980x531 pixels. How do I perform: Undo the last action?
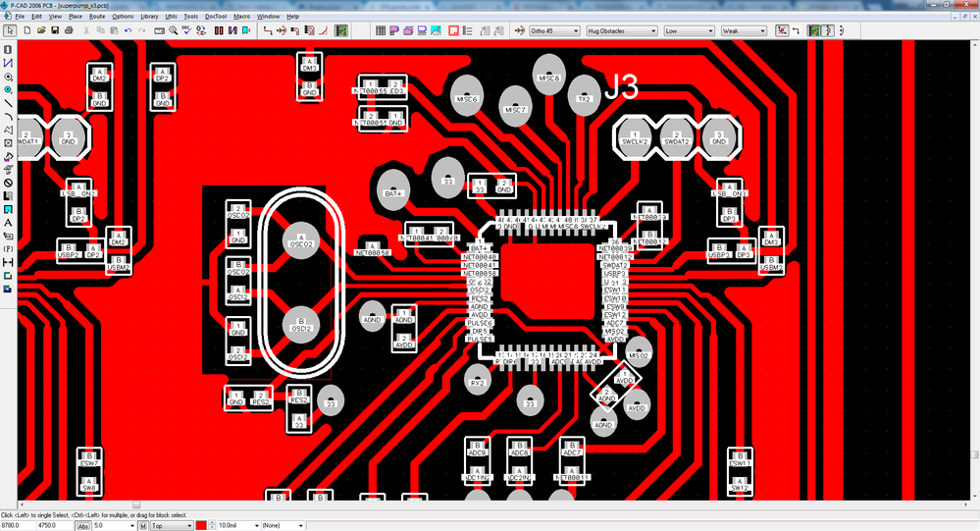pyautogui.click(x=129, y=30)
